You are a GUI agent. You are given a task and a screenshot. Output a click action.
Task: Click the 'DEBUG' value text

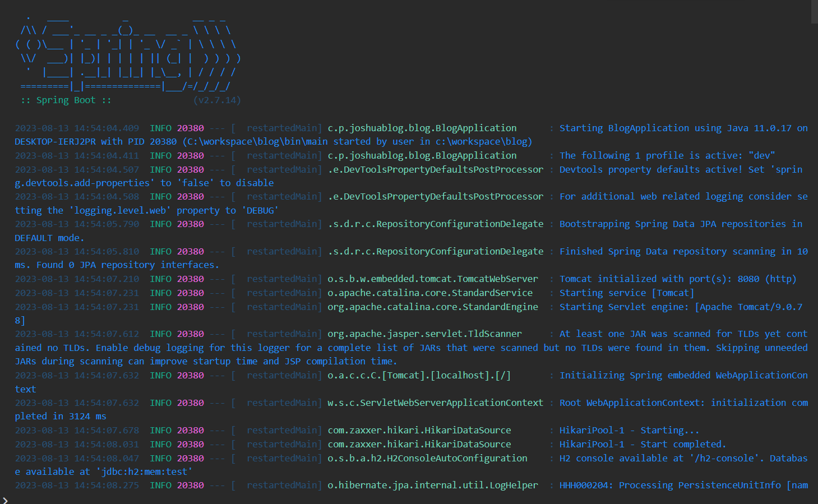click(x=260, y=211)
